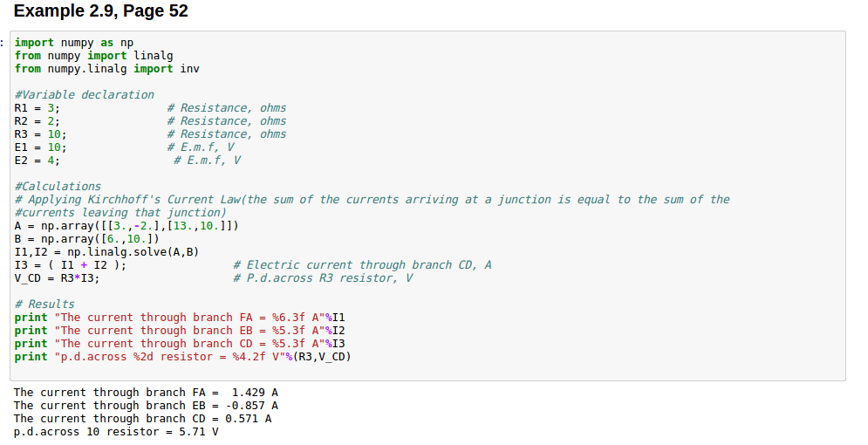868x445 pixels.
Task: Place cursor on 'E2 = 4;' line
Action: tap(37, 161)
